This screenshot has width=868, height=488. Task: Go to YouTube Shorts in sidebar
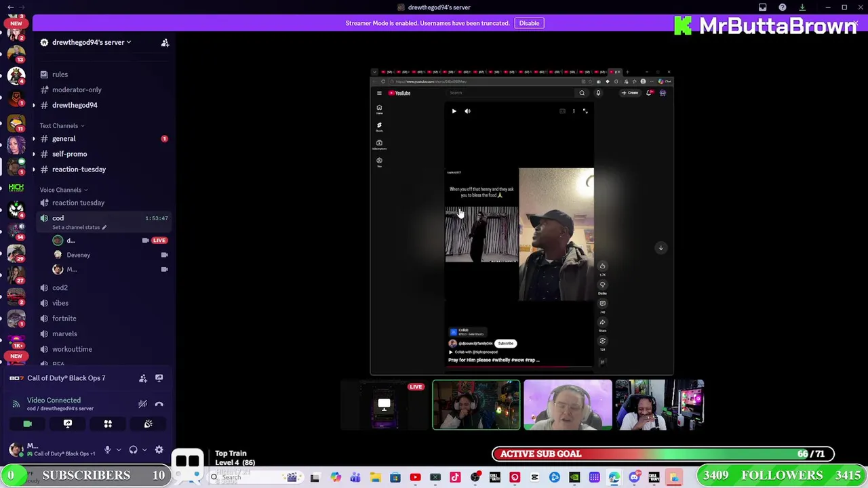pyautogui.click(x=379, y=127)
